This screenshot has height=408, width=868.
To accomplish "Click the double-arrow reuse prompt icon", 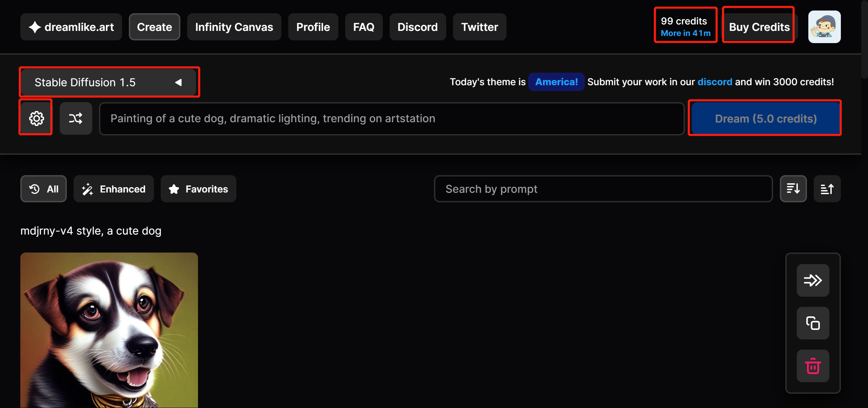I will tap(813, 280).
